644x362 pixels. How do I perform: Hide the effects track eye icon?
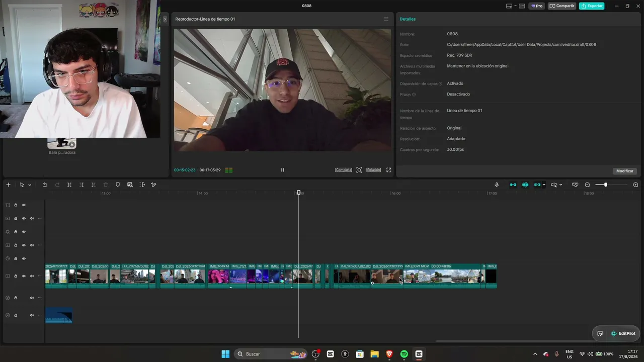[24, 232]
